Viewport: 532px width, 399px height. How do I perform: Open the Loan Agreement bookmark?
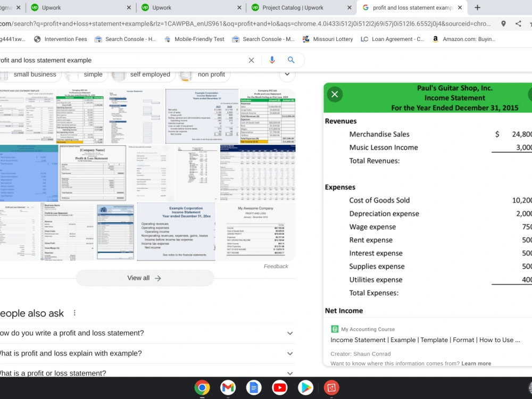[392, 39]
